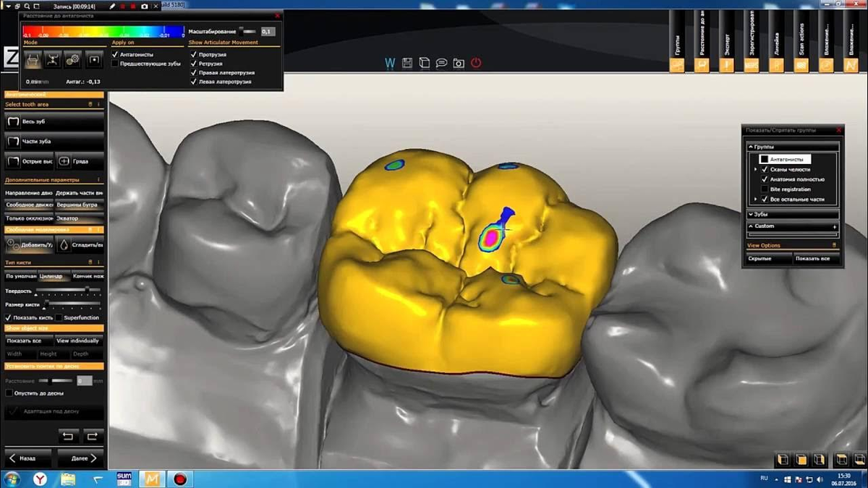Image resolution: width=868 pixels, height=488 pixels.
Task: Select the Части зуба tooth area
Action: 55,141
